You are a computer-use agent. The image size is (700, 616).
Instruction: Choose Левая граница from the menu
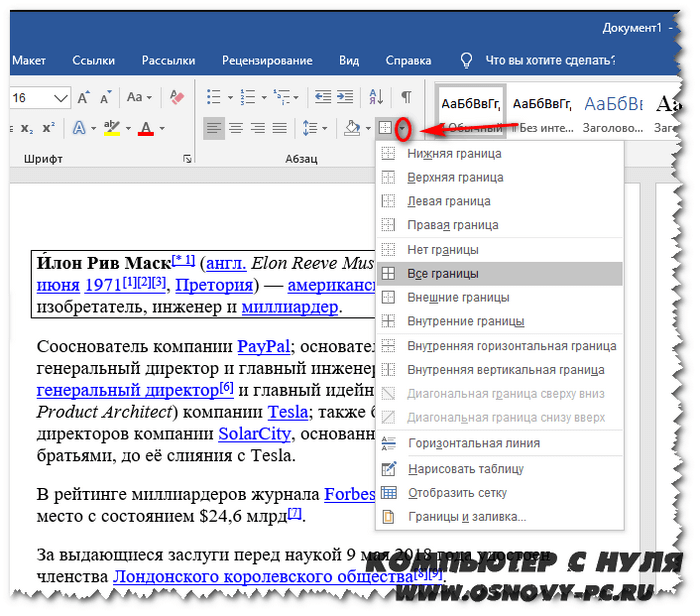click(x=500, y=201)
